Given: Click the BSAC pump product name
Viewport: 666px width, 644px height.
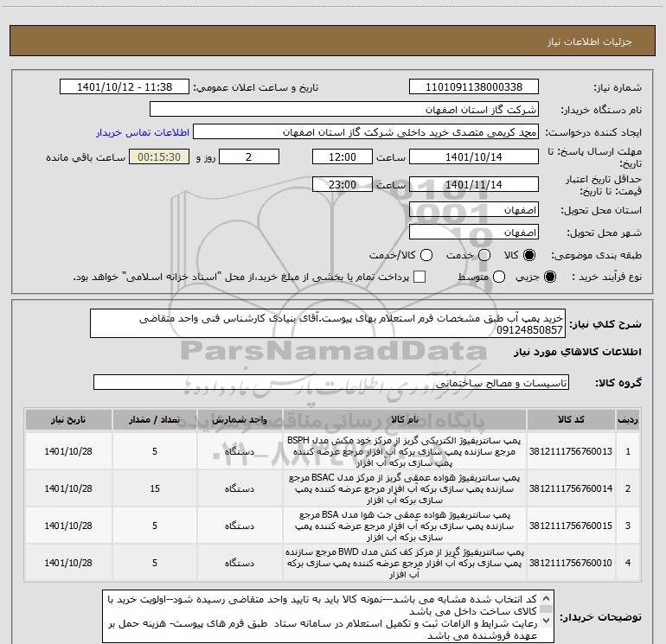Looking at the screenshot, I should [405, 488].
